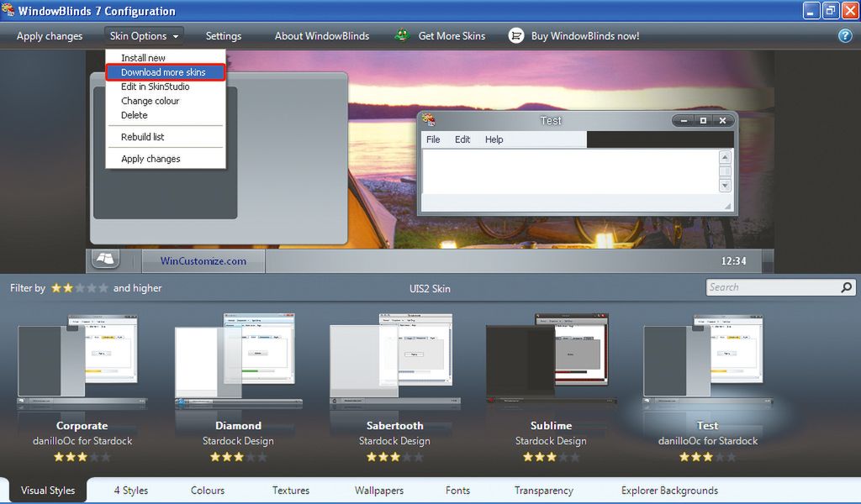The height and width of the screenshot is (504, 861).
Task: Click the Diamond skin star rating
Action: click(238, 456)
